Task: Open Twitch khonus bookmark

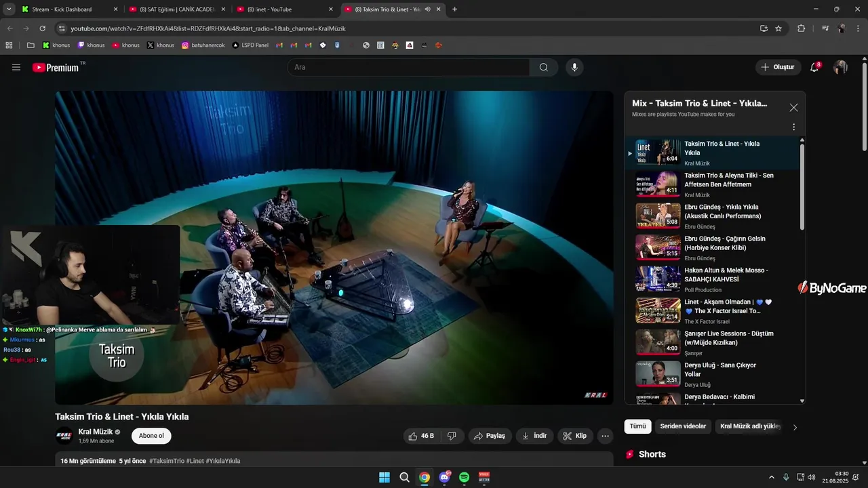Action: click(91, 45)
